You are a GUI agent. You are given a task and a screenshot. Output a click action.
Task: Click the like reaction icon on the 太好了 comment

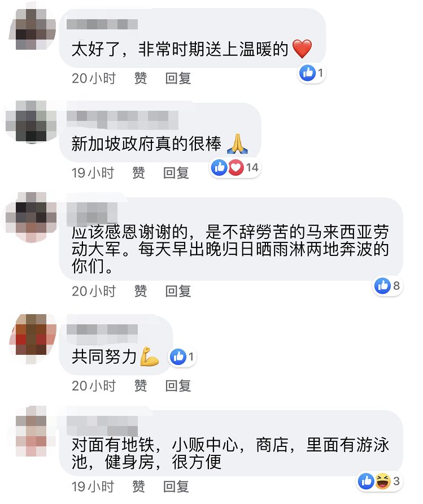click(307, 73)
